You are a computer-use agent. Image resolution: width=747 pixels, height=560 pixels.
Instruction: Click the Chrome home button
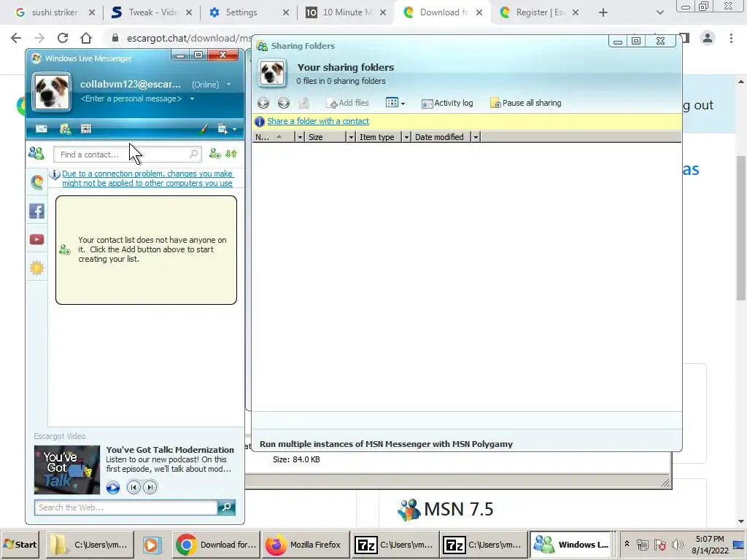pos(86,38)
